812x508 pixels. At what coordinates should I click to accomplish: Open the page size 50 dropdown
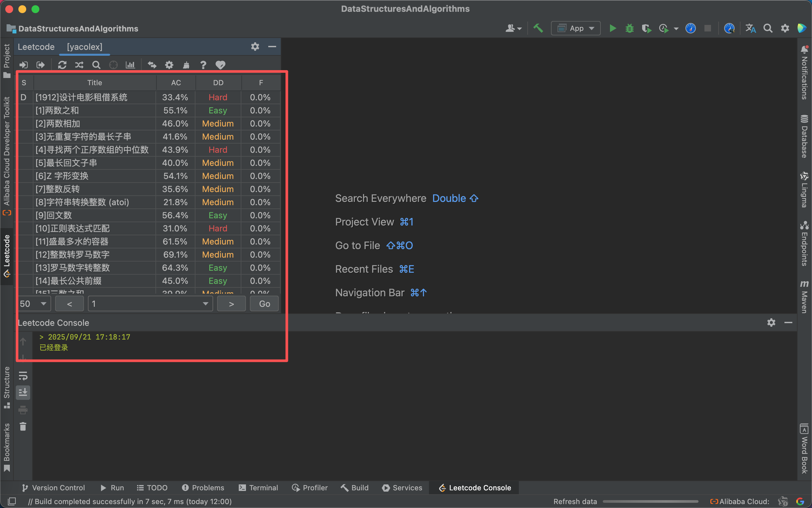click(34, 304)
